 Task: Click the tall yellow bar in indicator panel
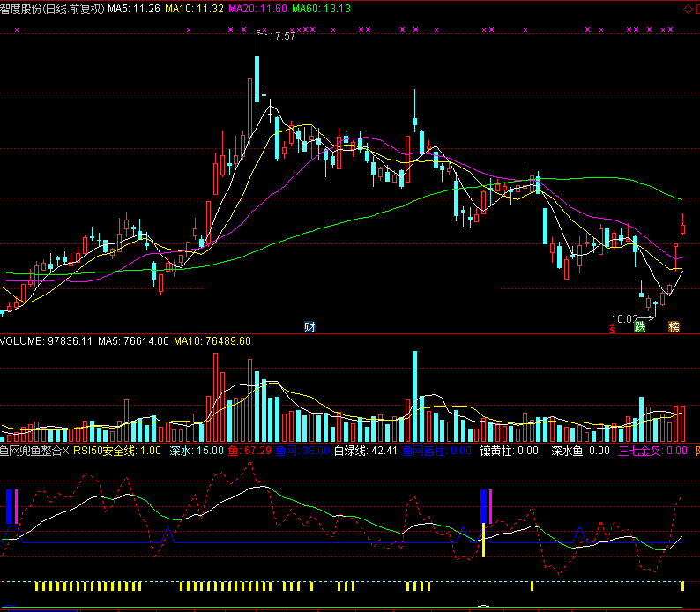pos(483,541)
